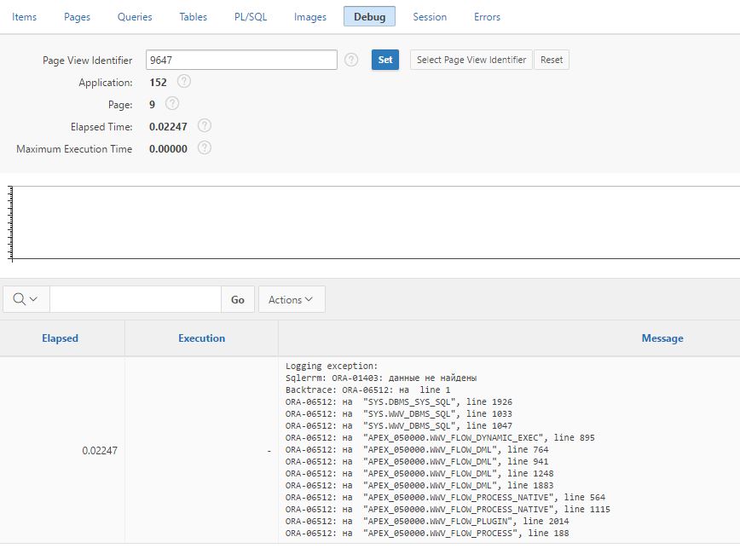This screenshot has height=560, width=740.
Task: Switch to the Images tab
Action: [x=310, y=17]
